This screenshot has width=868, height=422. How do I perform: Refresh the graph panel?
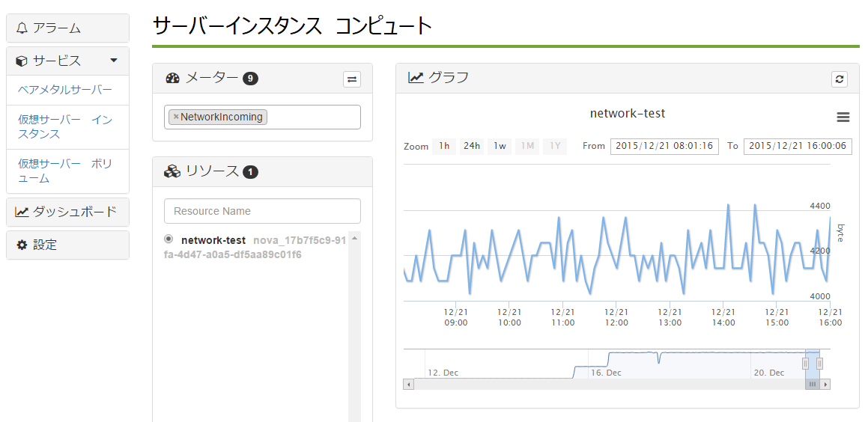click(840, 79)
